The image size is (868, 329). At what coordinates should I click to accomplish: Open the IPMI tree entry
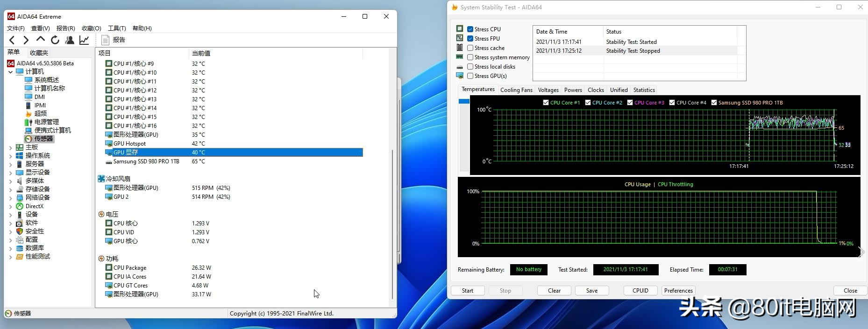point(40,105)
